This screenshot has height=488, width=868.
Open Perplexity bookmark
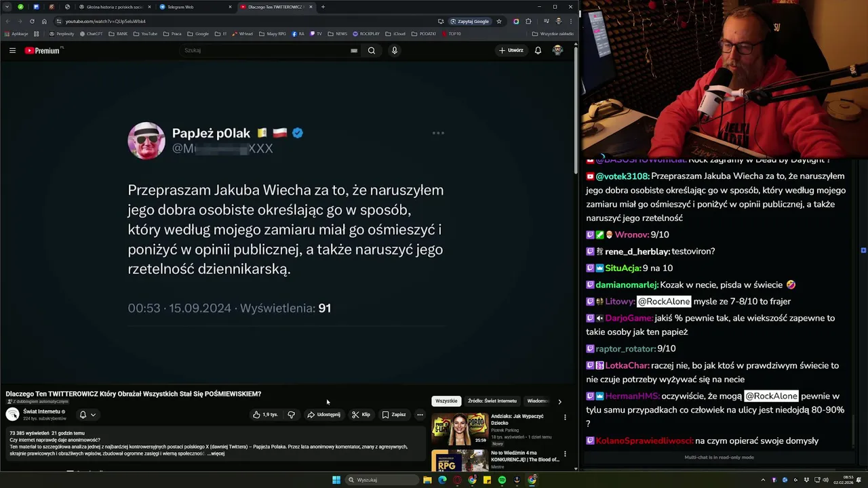62,33
